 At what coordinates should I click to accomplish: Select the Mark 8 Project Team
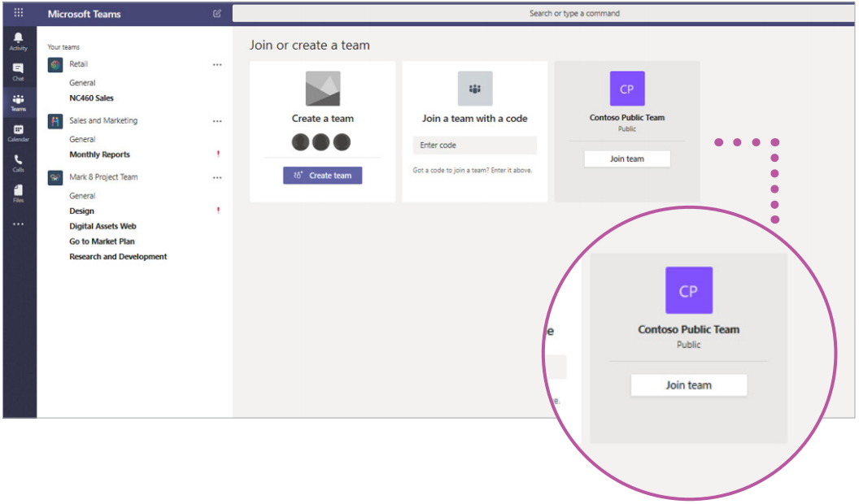(x=103, y=176)
